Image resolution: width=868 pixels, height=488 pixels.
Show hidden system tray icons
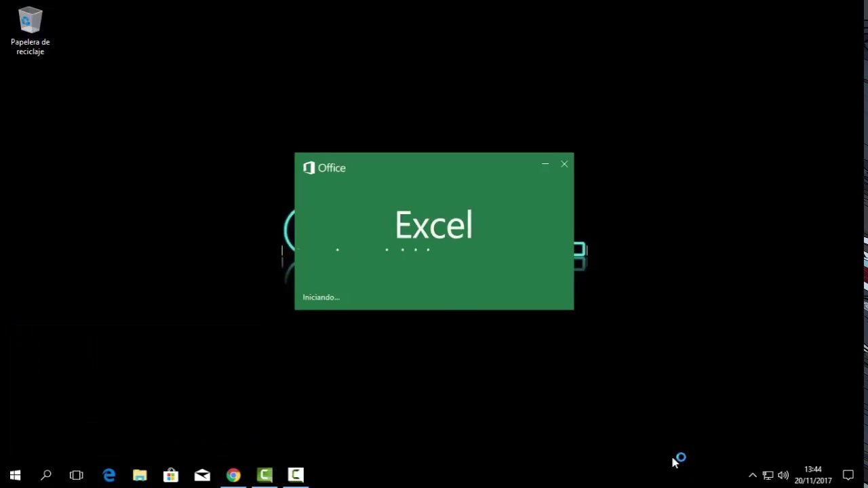(752, 475)
